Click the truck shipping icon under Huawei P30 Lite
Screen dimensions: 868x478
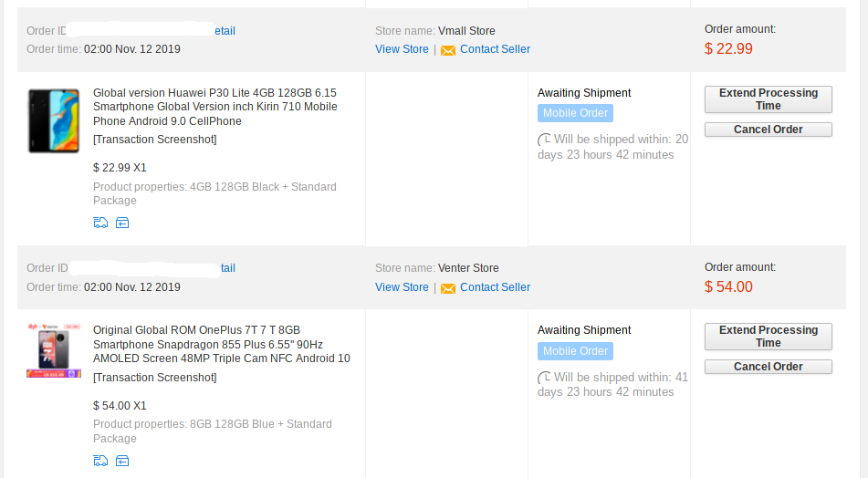[x=100, y=223]
